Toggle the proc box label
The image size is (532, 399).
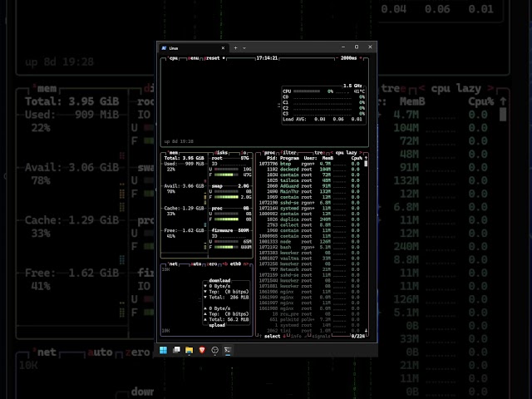(x=269, y=153)
